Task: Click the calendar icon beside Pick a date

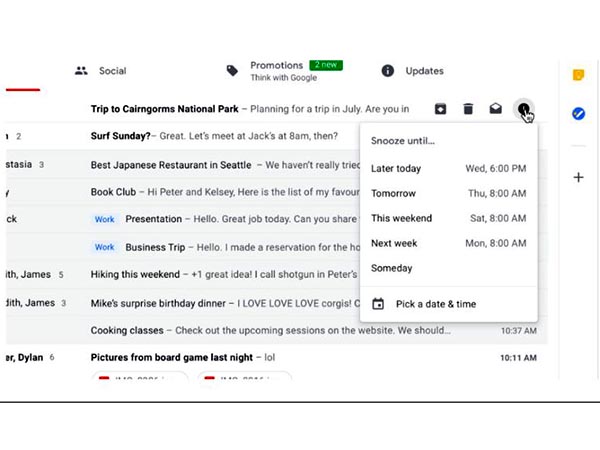Action: coord(378,304)
